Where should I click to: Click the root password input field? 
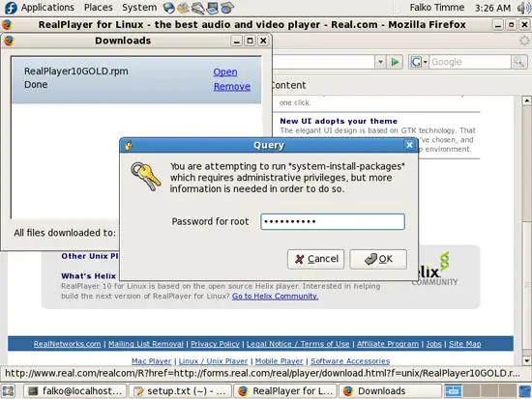click(x=333, y=221)
